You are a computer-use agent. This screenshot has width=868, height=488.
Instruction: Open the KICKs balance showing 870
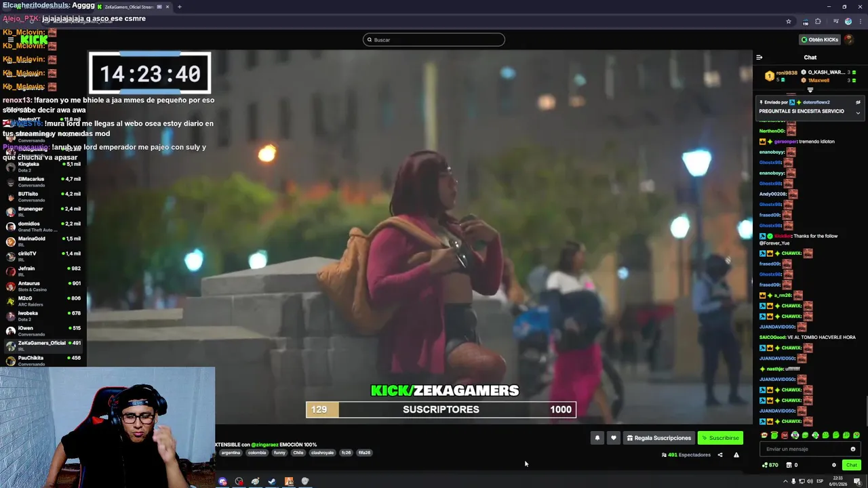(x=770, y=465)
